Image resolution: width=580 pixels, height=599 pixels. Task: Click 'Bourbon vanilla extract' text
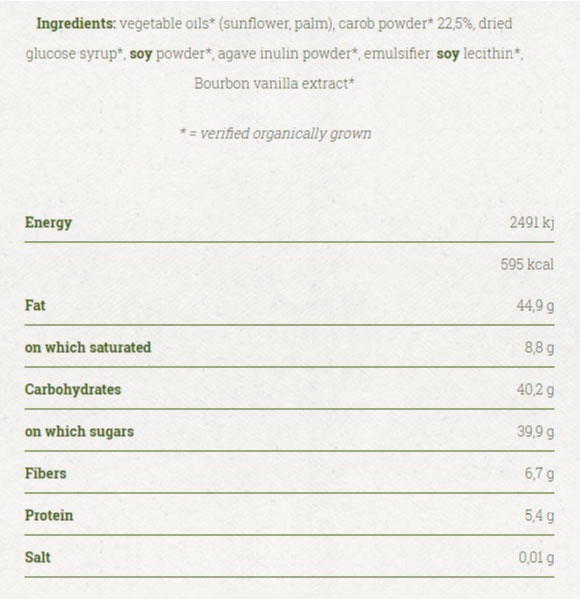point(274,83)
